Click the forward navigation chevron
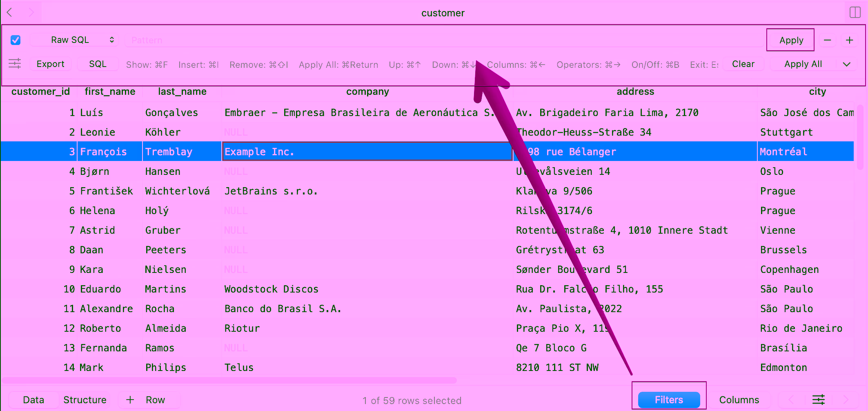 31,12
